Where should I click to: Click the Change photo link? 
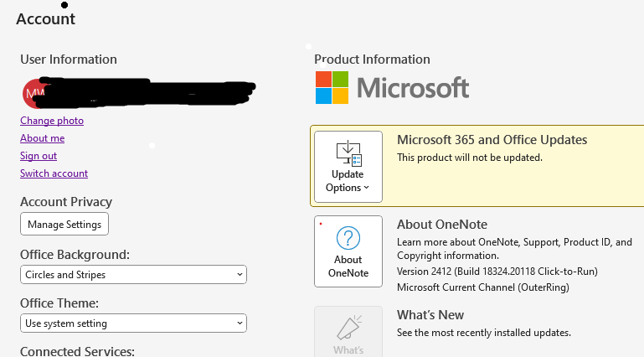[52, 121]
